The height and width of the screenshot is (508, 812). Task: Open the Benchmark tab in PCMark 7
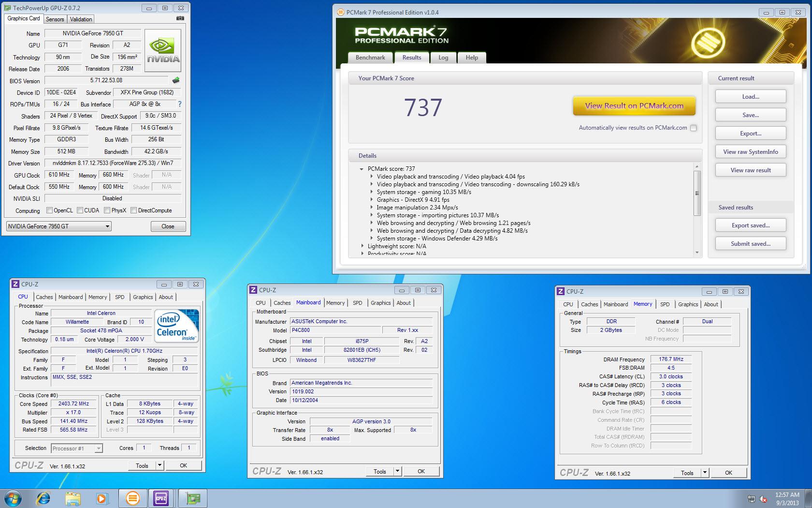(370, 57)
